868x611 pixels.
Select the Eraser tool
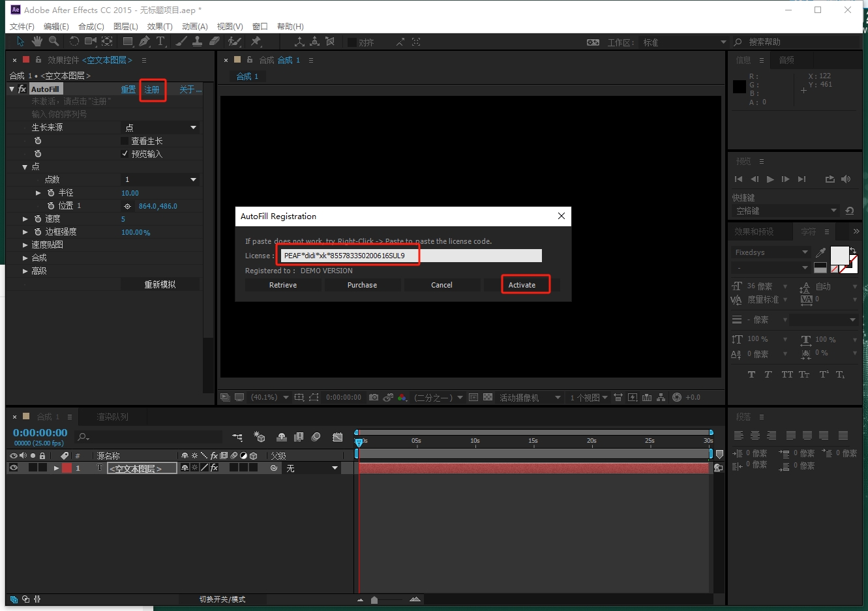coord(215,42)
